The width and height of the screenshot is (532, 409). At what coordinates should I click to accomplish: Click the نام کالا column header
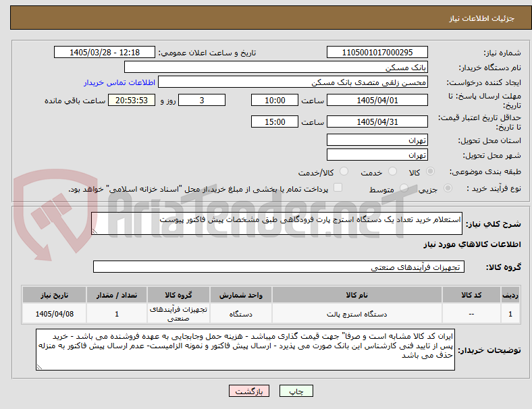click(x=356, y=295)
